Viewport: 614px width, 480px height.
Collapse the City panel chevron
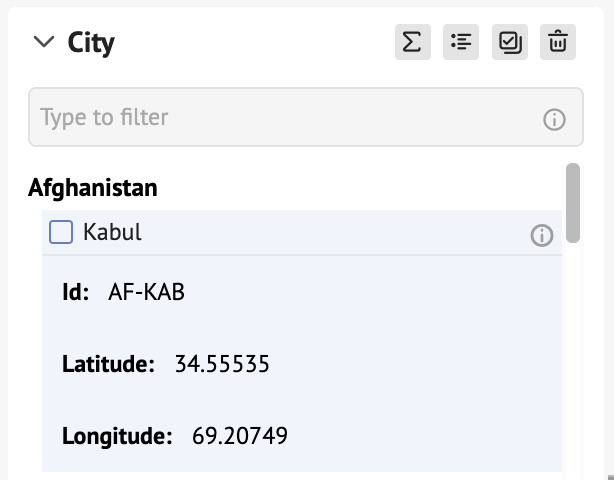44,42
